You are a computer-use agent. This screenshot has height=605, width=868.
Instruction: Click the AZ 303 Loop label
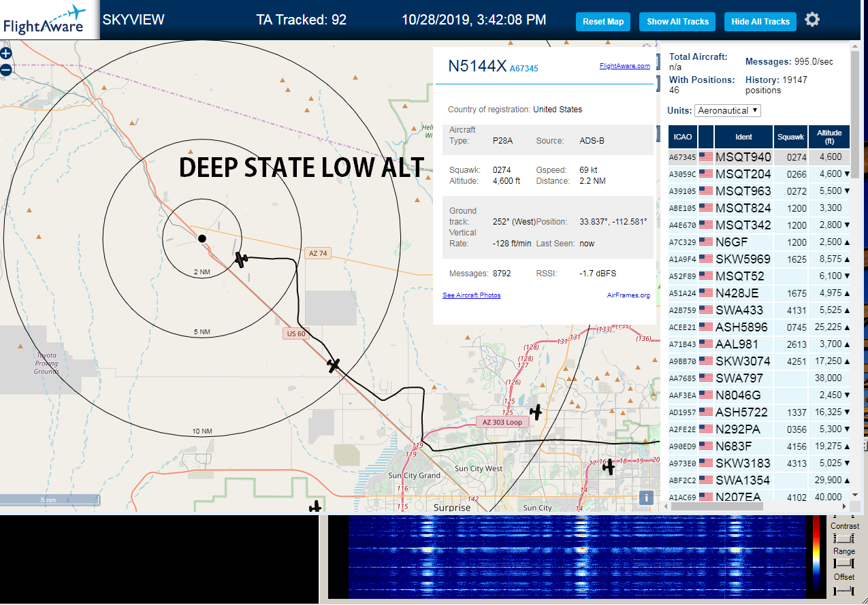(x=502, y=422)
